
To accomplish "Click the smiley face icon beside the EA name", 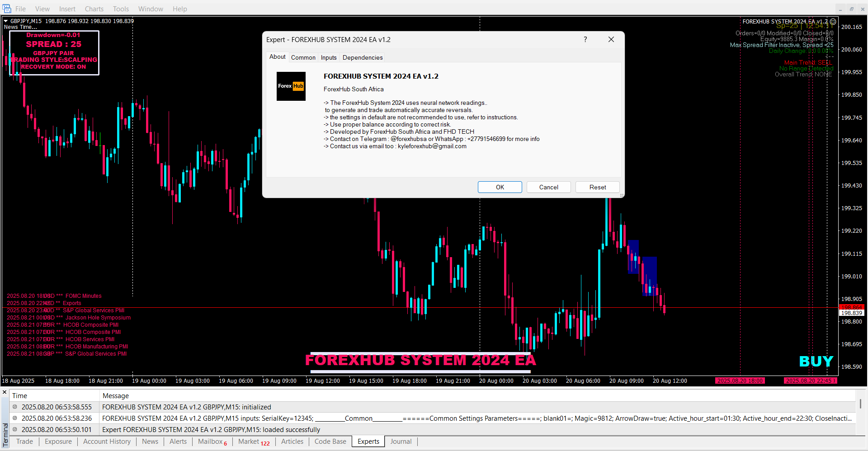I will click(833, 21).
